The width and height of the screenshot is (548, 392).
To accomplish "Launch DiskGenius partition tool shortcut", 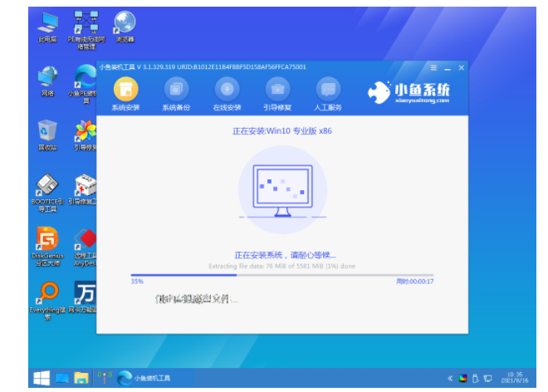I will click(x=48, y=241).
